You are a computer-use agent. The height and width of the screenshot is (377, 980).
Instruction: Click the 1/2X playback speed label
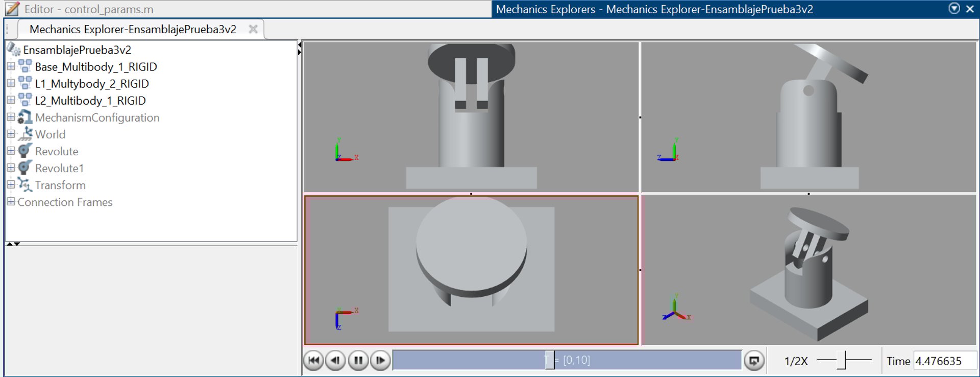(x=796, y=361)
